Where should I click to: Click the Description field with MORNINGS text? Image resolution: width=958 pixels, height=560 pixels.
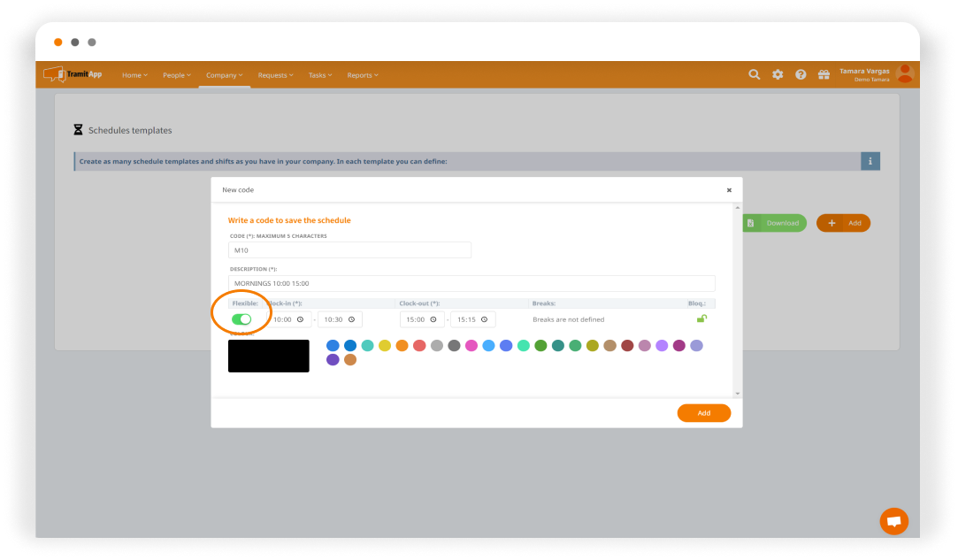[471, 283]
